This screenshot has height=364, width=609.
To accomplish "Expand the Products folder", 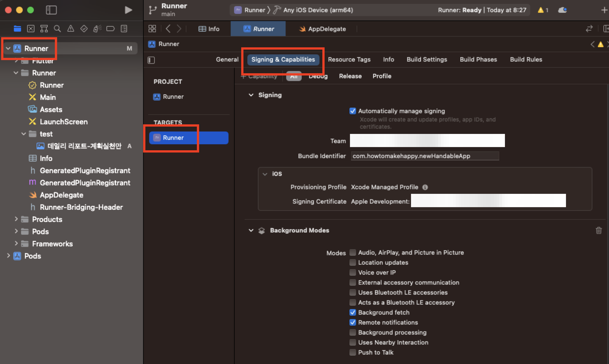I will pos(16,219).
